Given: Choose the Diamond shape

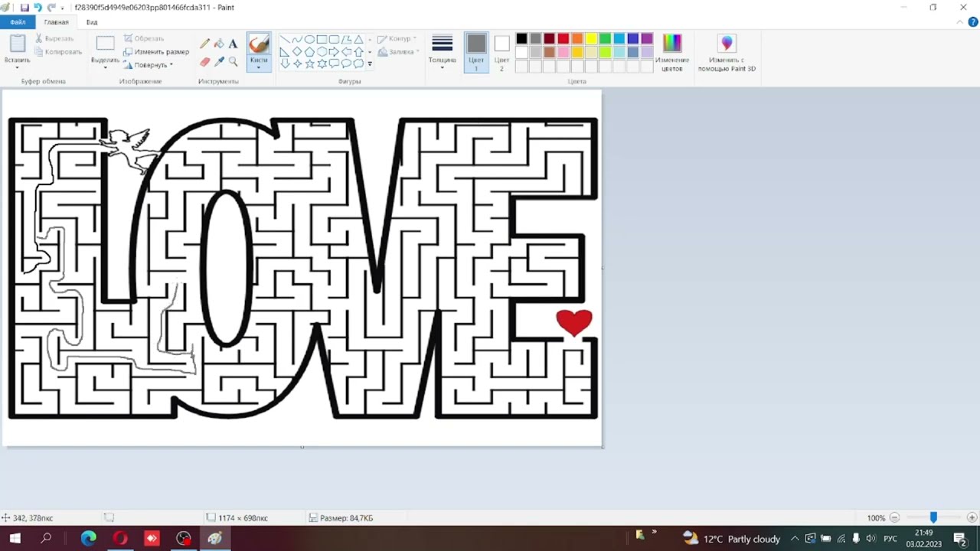Looking at the screenshot, I should [297, 51].
